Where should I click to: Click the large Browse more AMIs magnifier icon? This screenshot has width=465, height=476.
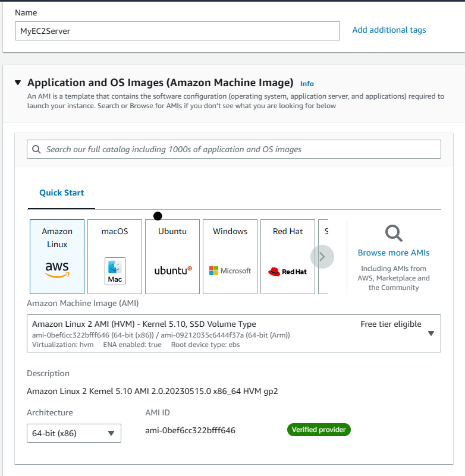(394, 233)
